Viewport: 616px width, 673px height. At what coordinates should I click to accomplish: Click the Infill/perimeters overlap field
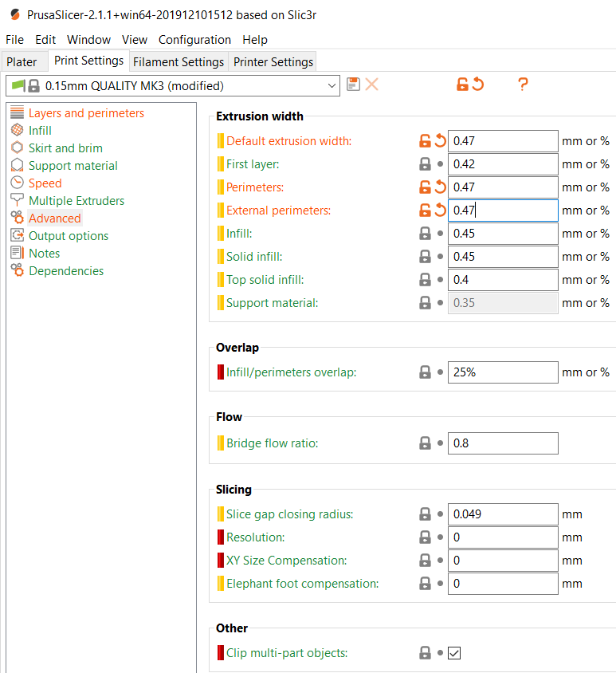[x=503, y=372]
